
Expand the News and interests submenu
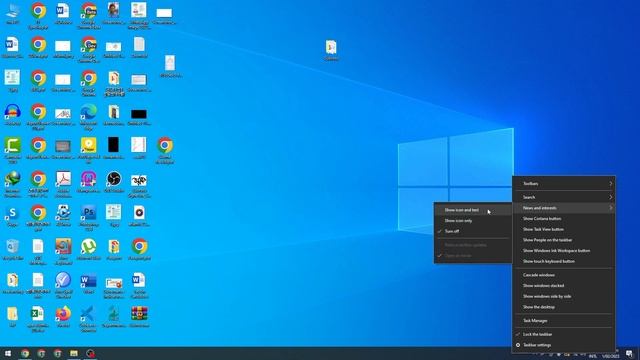coord(564,208)
